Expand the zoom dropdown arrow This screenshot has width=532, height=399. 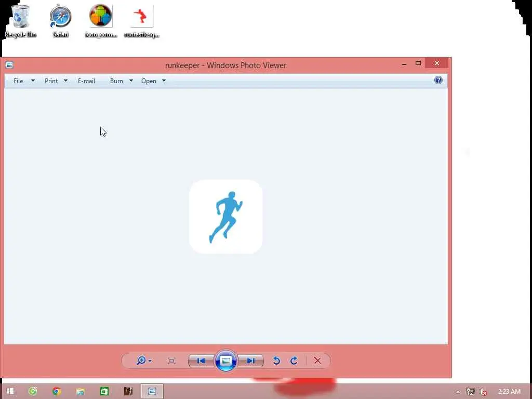pos(150,361)
